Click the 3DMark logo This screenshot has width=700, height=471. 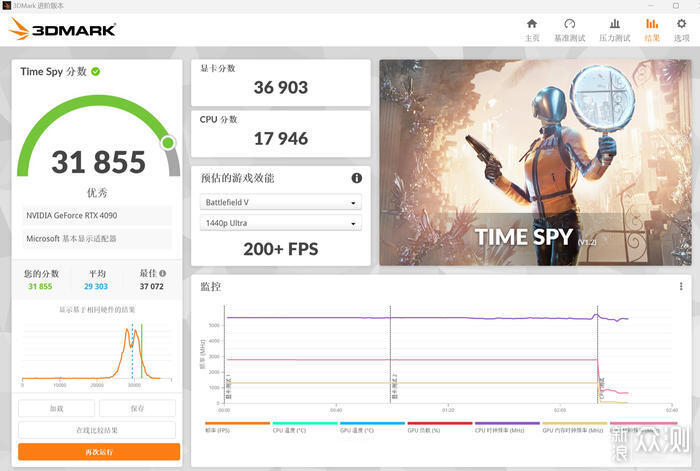click(x=62, y=29)
